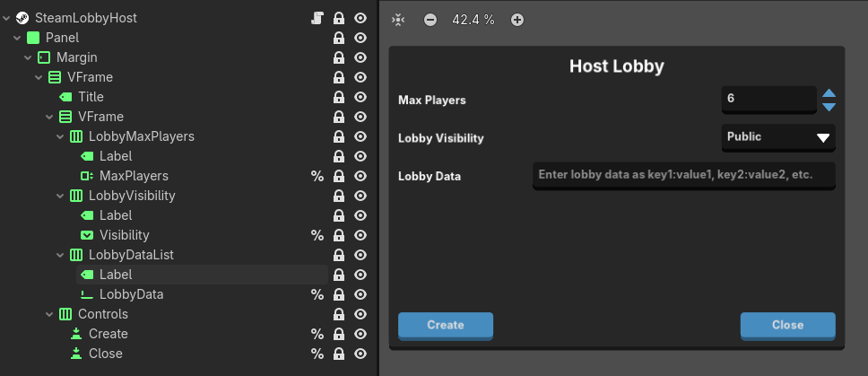This screenshot has height=376, width=868.
Task: Click the Lobby Visibility label in preview
Action: (x=440, y=138)
